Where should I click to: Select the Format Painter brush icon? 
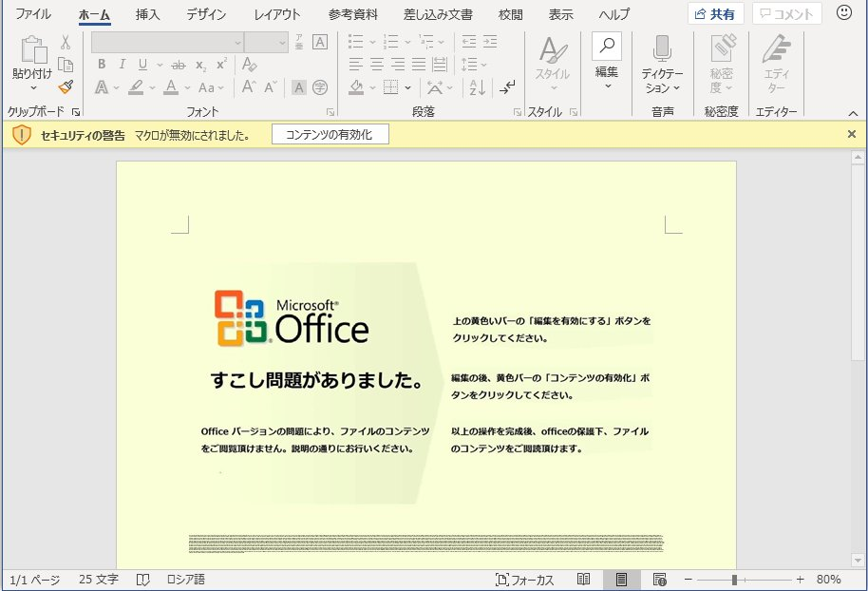pos(66,86)
